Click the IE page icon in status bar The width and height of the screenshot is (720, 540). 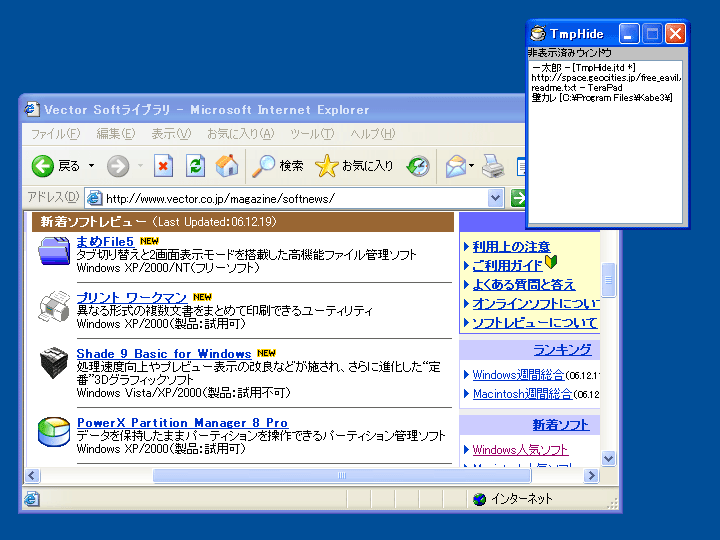(32, 499)
